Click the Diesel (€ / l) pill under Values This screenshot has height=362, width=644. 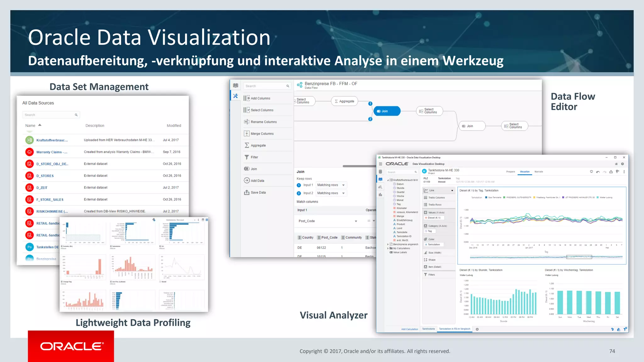(x=434, y=218)
